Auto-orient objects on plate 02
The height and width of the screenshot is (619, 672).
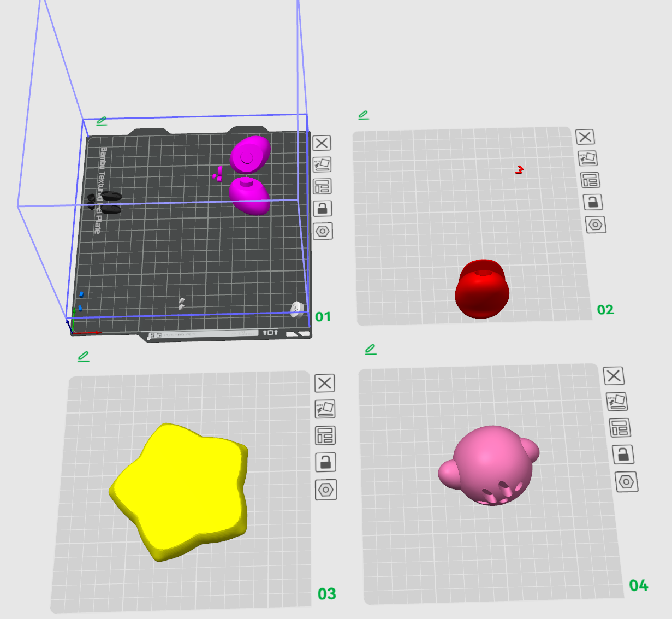pos(587,158)
